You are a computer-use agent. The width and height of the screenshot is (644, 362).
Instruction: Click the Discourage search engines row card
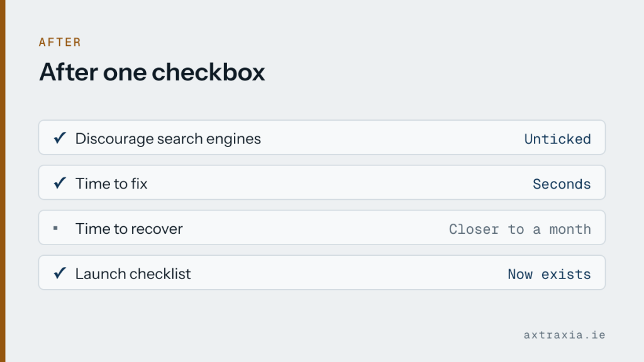[x=322, y=138]
